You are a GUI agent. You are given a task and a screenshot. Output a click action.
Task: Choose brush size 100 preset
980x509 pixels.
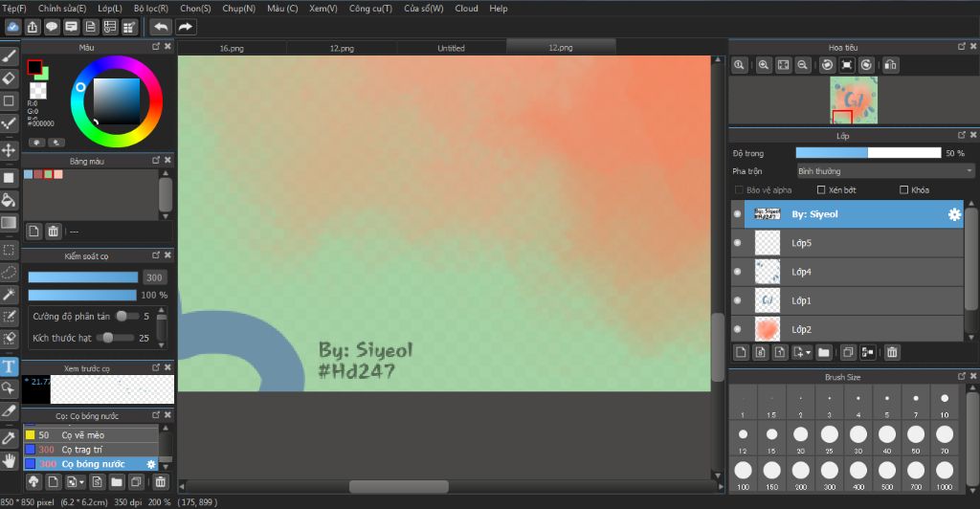pyautogui.click(x=743, y=474)
